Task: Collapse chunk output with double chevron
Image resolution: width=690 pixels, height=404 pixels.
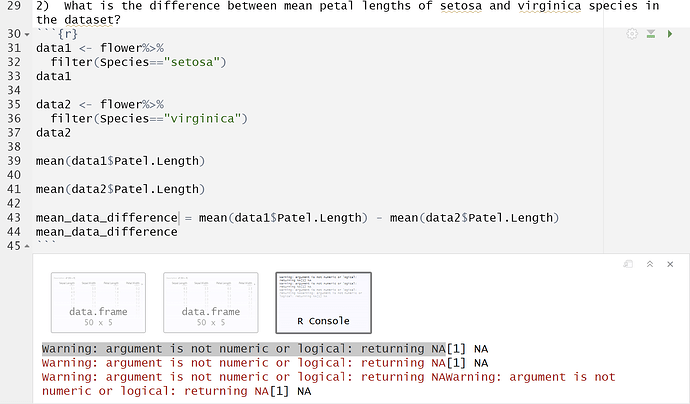Action: click(x=650, y=264)
